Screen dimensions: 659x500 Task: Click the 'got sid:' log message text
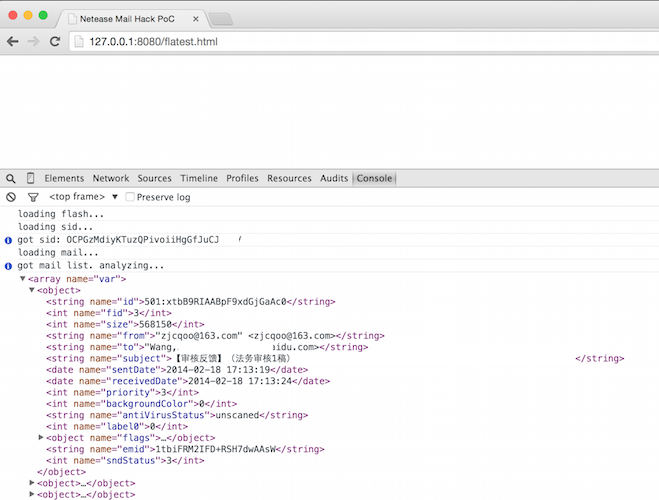(118, 240)
